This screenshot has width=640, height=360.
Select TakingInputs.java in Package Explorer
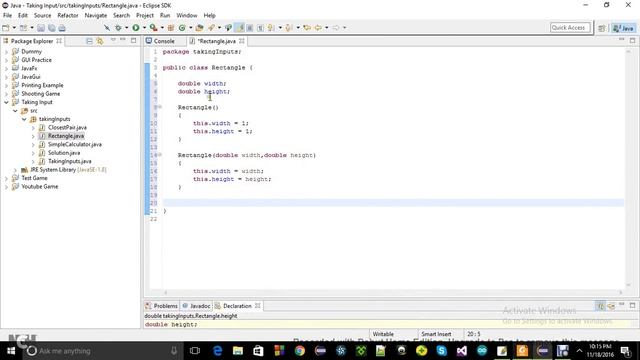pos(69,161)
